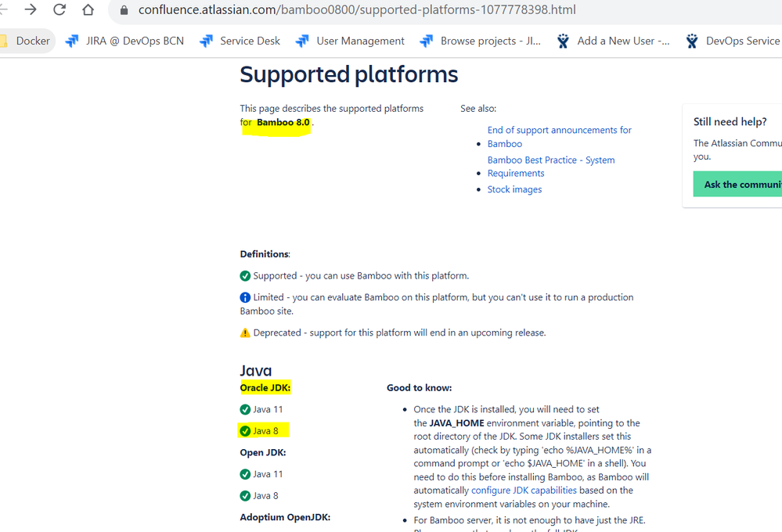Click the Supported platforms heading
The width and height of the screenshot is (782, 532).
(348, 75)
